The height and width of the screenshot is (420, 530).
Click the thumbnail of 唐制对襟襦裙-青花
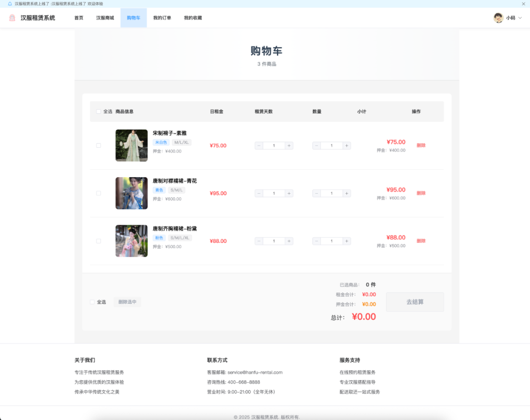[132, 193]
